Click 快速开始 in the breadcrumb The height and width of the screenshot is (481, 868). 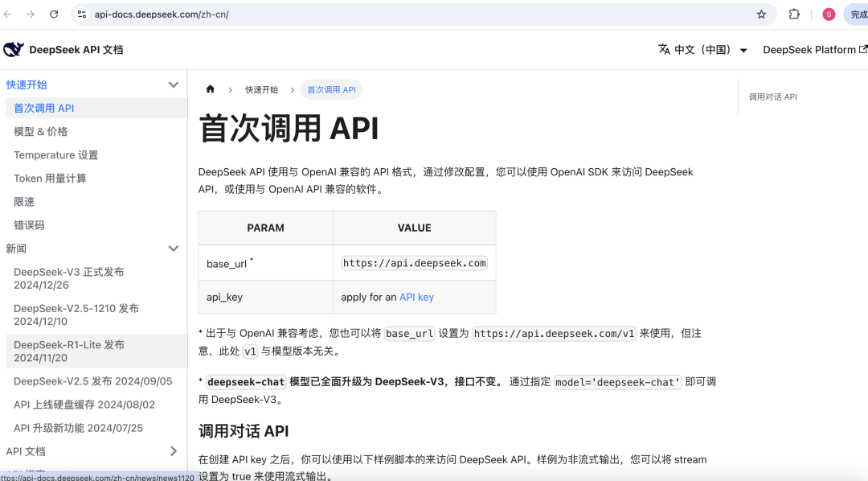click(262, 90)
